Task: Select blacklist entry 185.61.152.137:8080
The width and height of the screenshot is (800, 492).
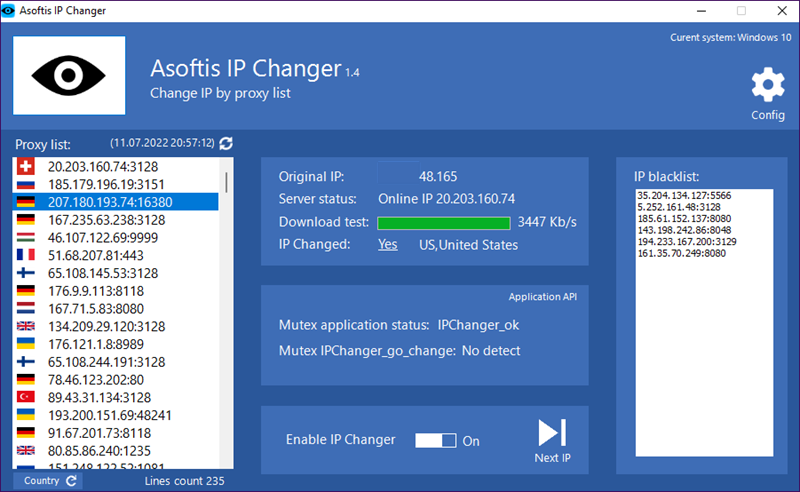Action: [x=684, y=219]
